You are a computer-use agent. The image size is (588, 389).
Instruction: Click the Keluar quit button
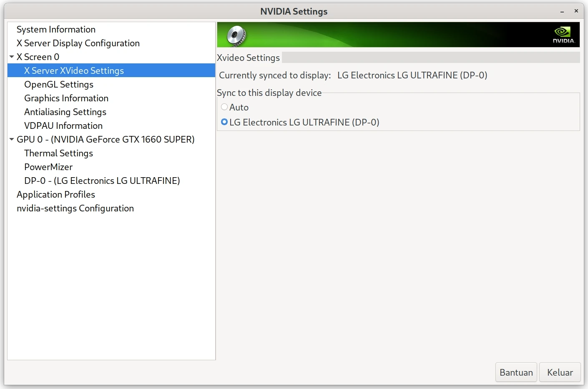pyautogui.click(x=560, y=372)
